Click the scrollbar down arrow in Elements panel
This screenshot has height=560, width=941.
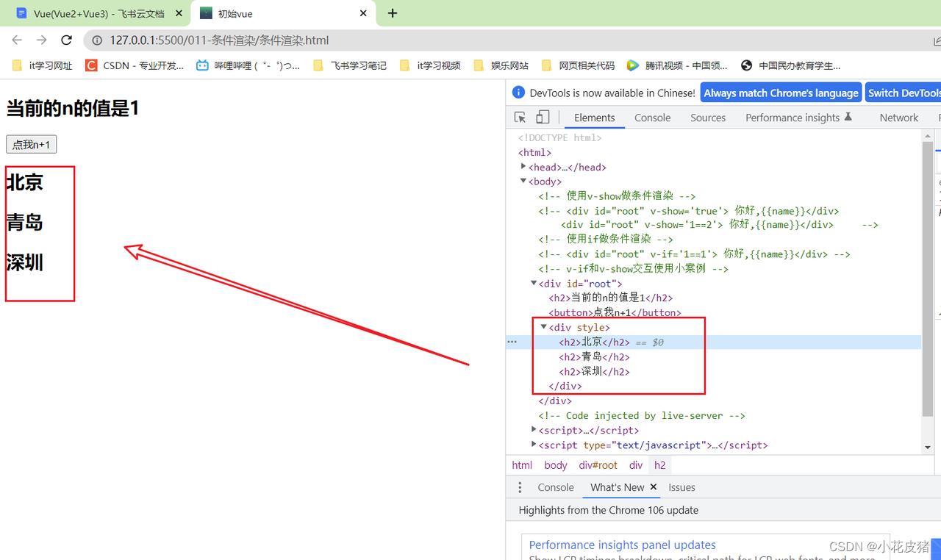pos(927,447)
